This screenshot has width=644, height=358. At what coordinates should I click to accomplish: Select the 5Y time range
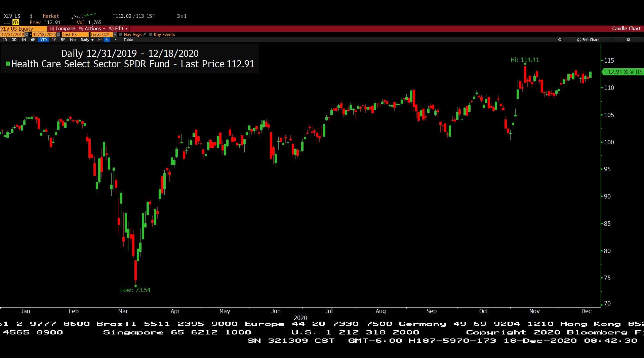(x=63, y=40)
